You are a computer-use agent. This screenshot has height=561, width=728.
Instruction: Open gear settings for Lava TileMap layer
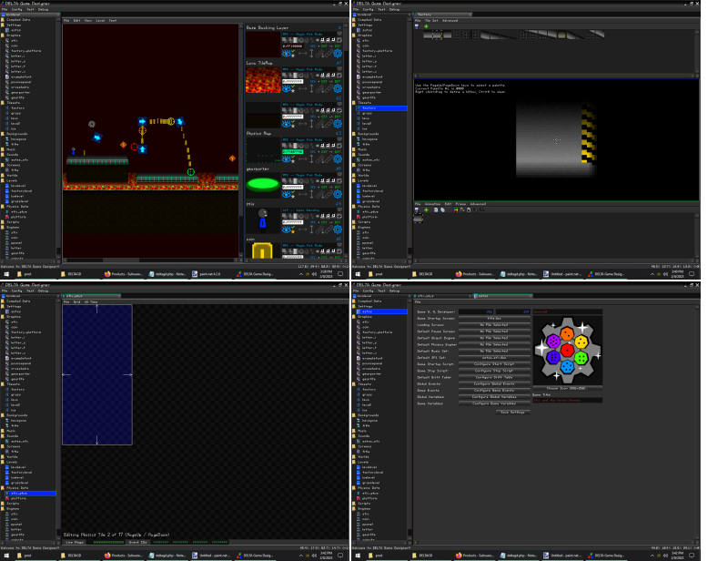(x=338, y=88)
